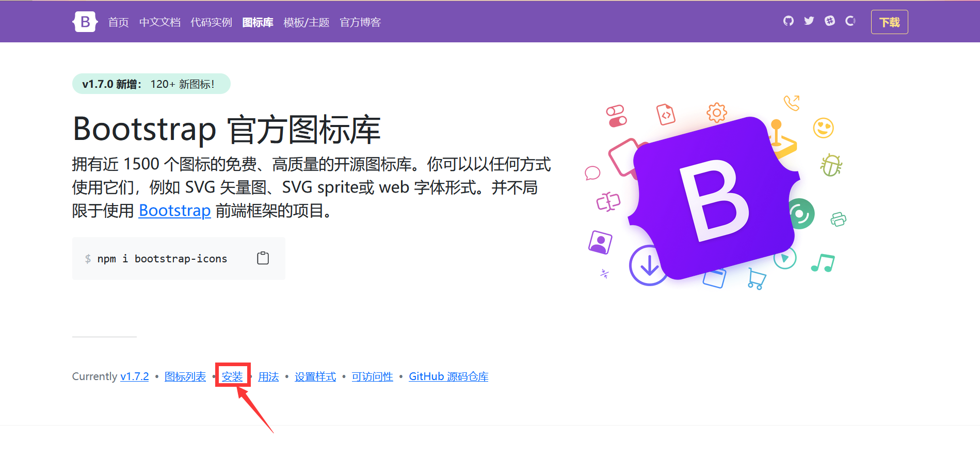Follow the Bootstrap link in the description
The width and height of the screenshot is (980, 456).
pyautogui.click(x=174, y=211)
